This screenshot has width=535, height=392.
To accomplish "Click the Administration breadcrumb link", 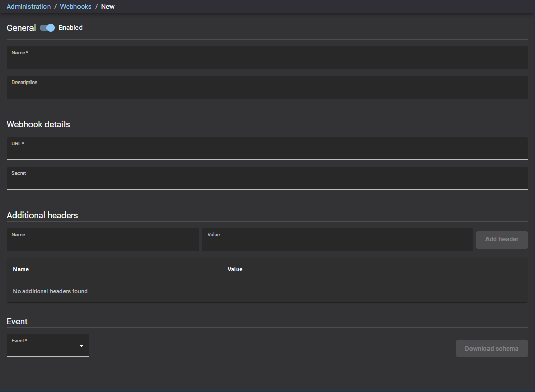I will click(28, 6).
